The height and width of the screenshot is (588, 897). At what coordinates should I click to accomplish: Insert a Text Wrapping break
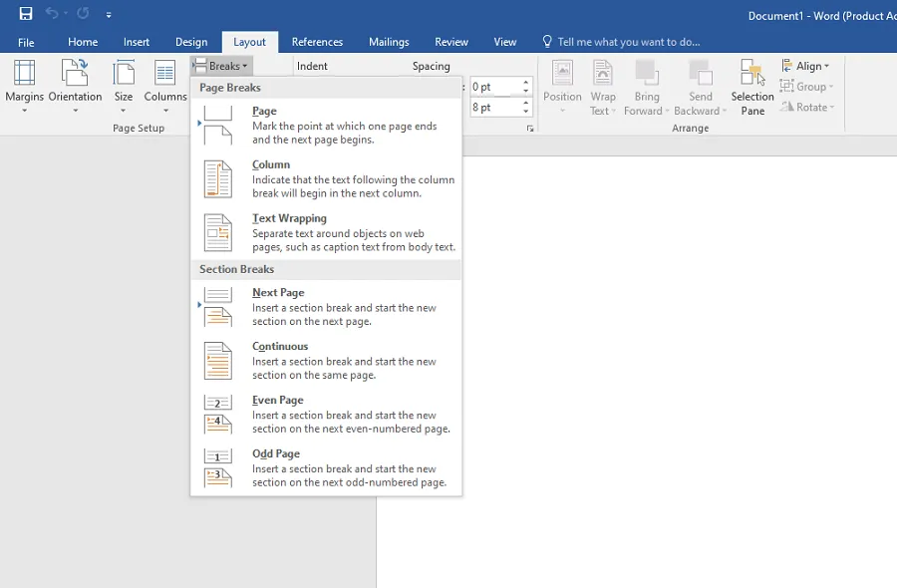326,232
